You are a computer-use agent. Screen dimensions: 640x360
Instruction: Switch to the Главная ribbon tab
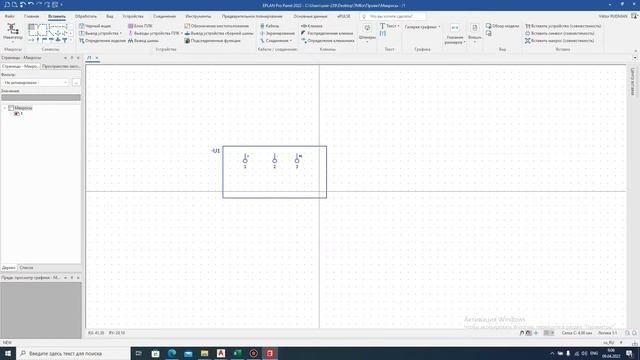point(31,16)
